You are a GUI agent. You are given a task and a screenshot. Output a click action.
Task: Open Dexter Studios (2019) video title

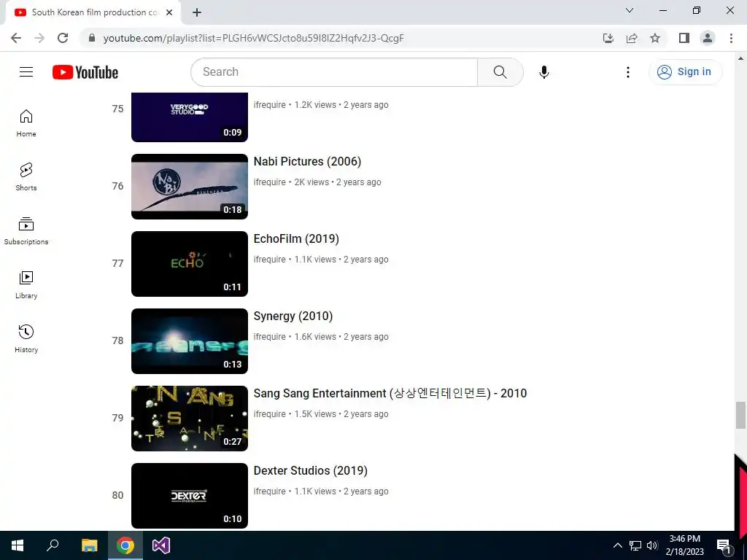pyautogui.click(x=311, y=470)
